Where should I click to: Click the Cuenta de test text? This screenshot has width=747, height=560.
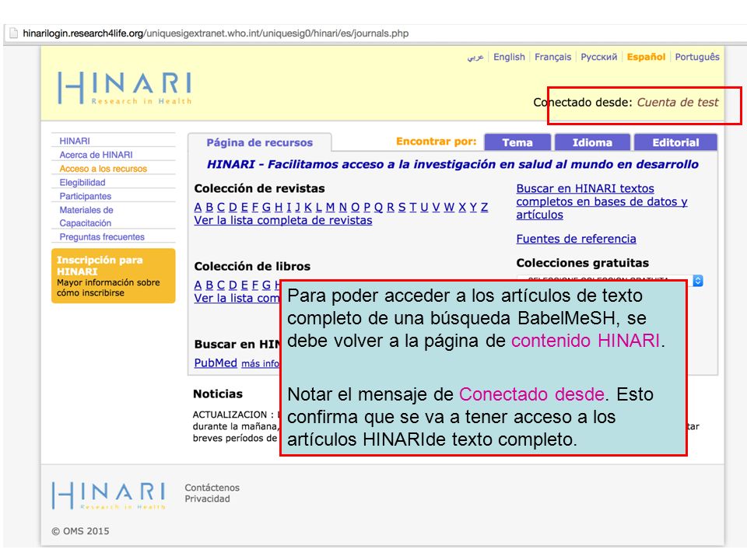pyautogui.click(x=678, y=103)
